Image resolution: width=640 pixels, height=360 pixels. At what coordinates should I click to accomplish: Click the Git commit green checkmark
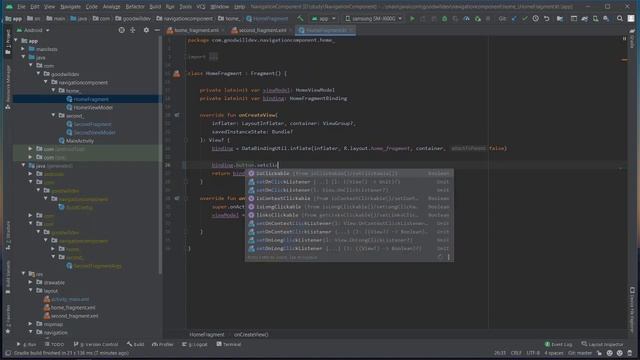click(525, 19)
